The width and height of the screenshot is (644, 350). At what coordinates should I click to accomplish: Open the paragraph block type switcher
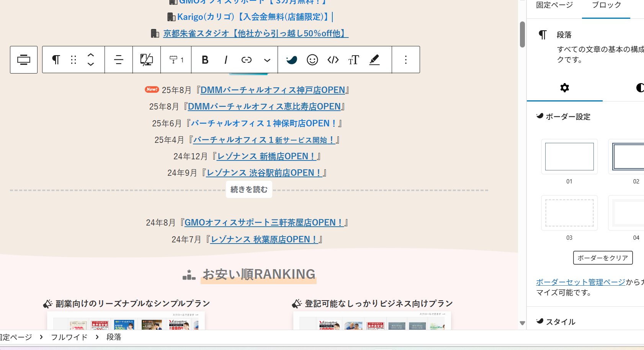coord(56,60)
